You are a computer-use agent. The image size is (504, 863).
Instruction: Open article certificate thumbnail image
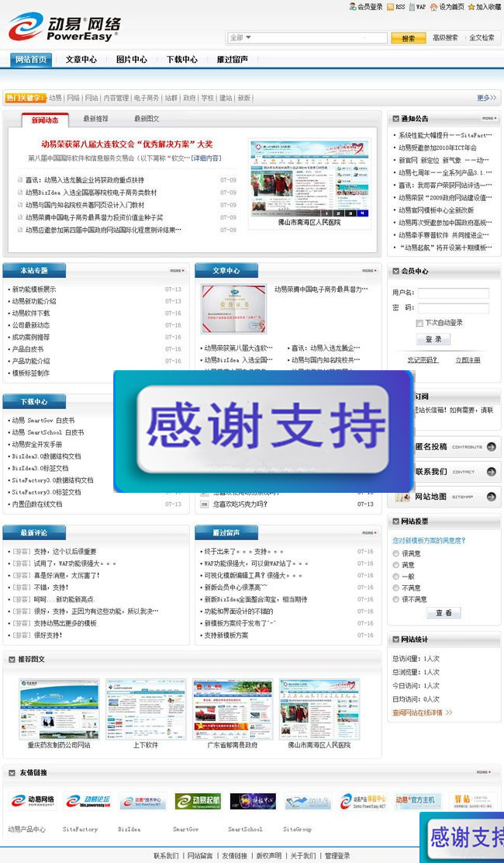click(233, 309)
